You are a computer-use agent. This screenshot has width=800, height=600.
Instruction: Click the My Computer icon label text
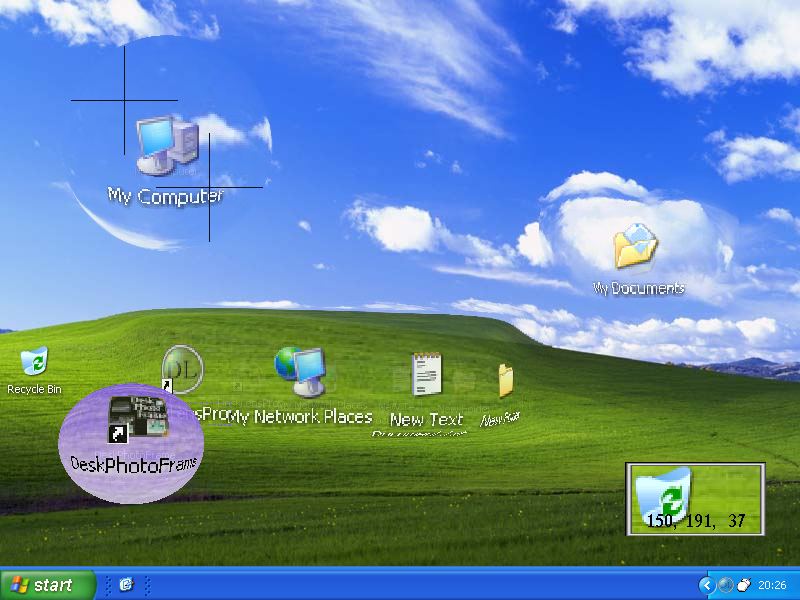point(165,196)
